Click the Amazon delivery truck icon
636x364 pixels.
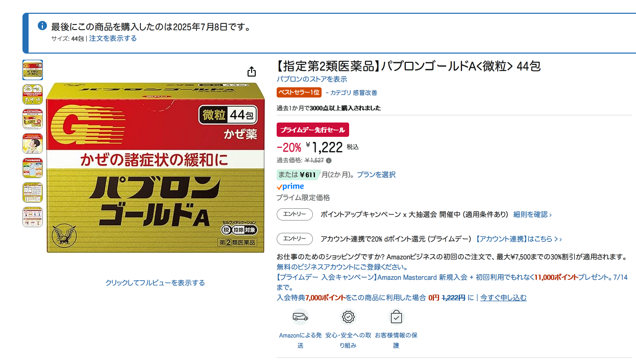click(300, 317)
